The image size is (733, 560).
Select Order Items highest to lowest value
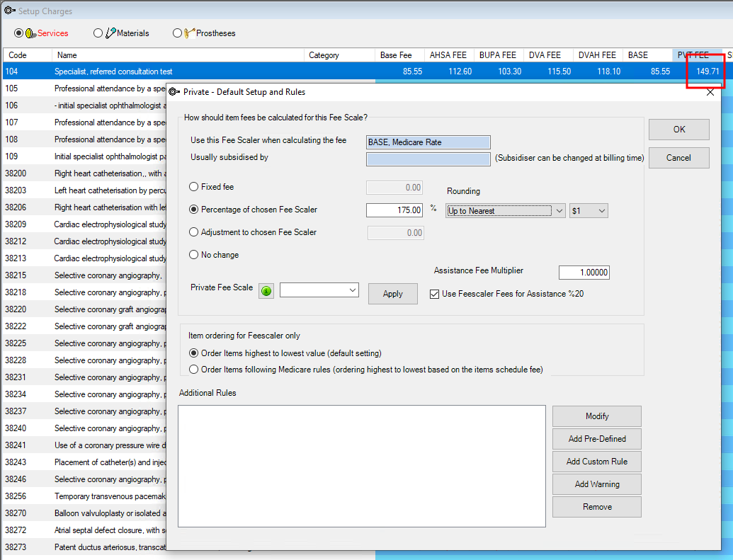point(193,353)
